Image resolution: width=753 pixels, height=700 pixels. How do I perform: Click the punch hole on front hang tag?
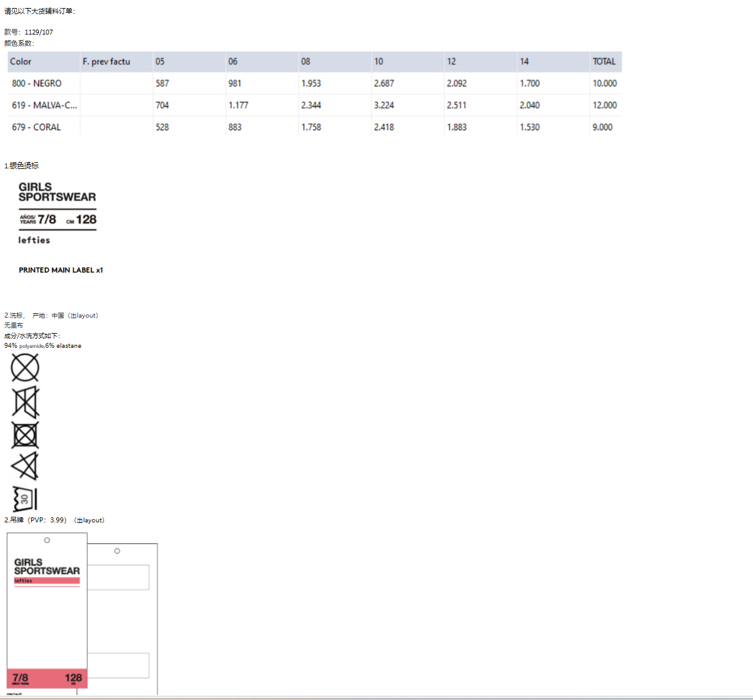coord(47,540)
